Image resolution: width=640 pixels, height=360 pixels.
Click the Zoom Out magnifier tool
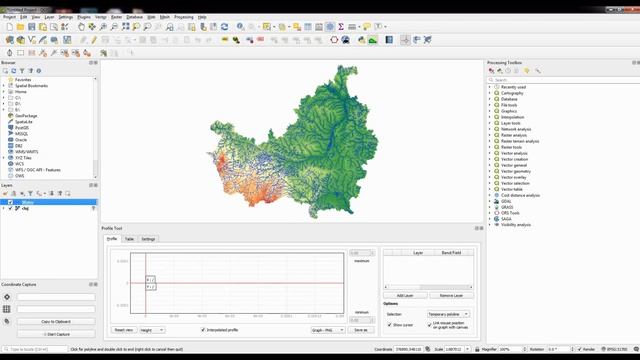(x=114, y=27)
